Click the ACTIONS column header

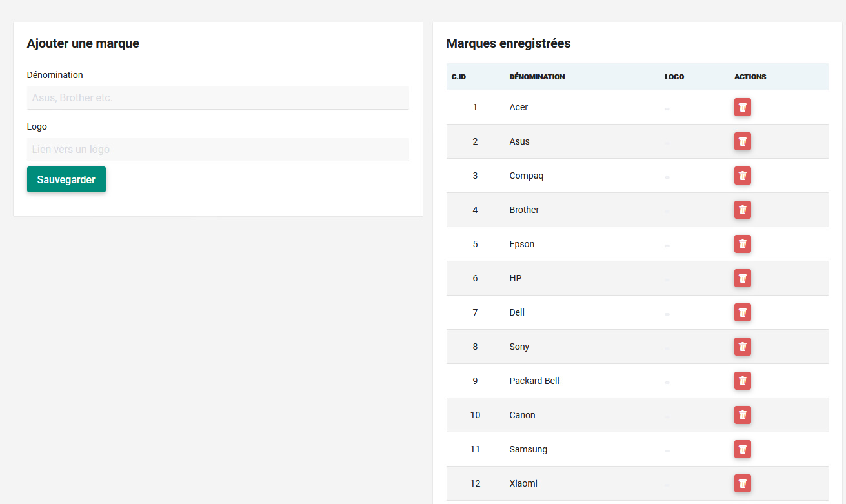pos(750,77)
